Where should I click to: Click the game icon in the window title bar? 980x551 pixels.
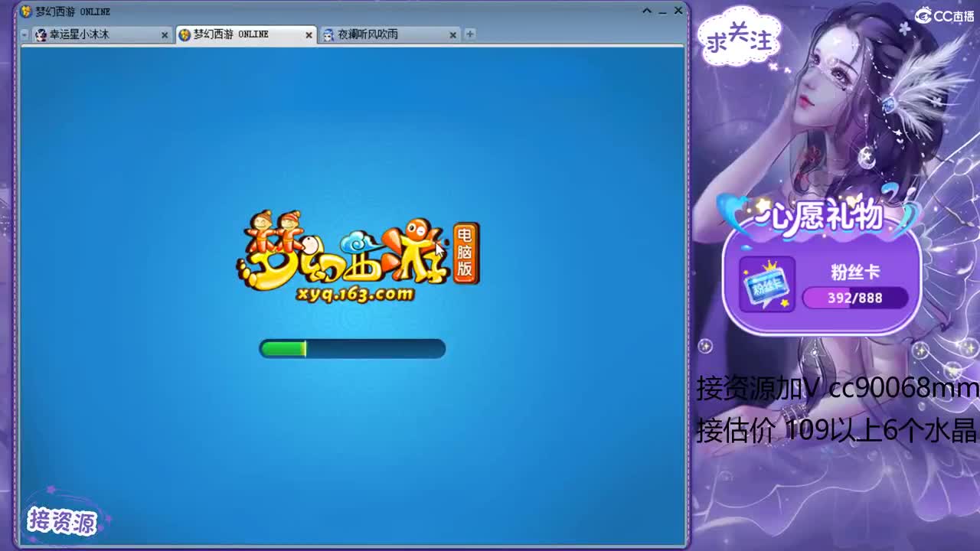(x=25, y=11)
